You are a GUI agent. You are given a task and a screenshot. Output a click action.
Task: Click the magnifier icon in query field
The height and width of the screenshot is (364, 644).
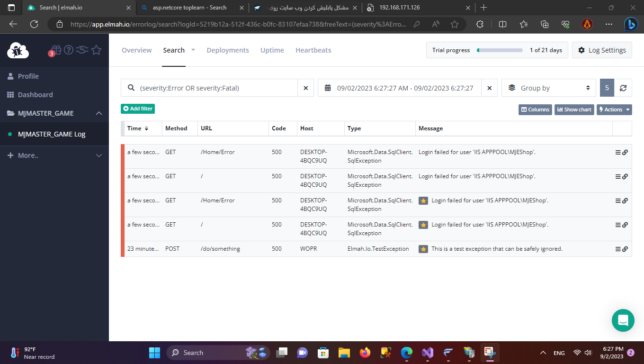131,88
